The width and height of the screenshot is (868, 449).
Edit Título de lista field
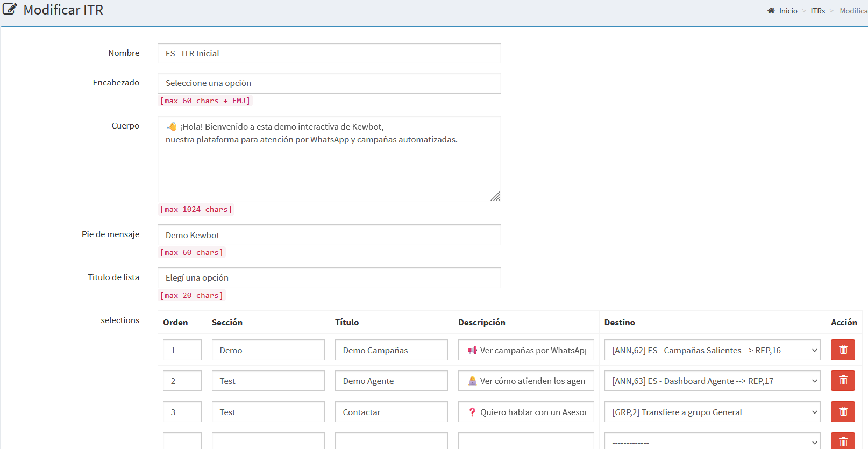tap(329, 277)
